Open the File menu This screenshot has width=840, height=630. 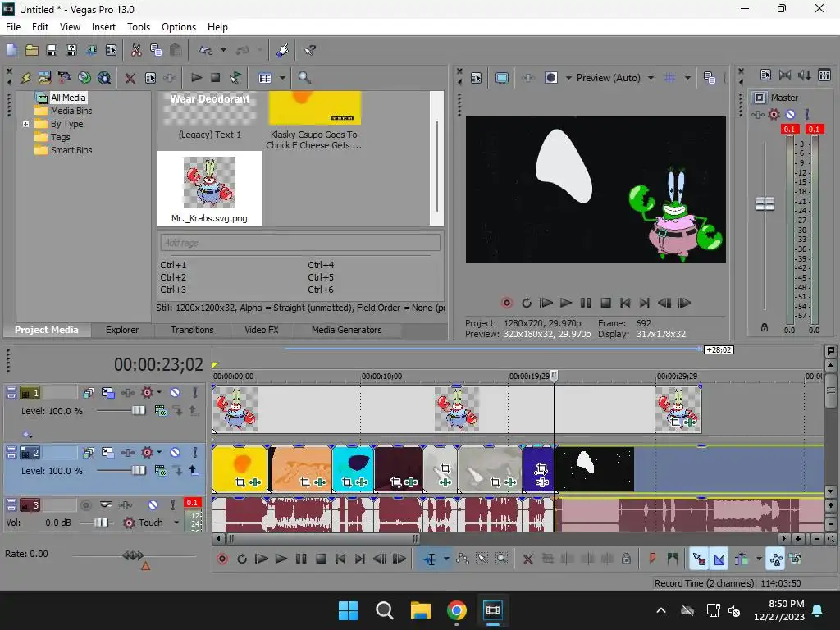pyautogui.click(x=13, y=27)
